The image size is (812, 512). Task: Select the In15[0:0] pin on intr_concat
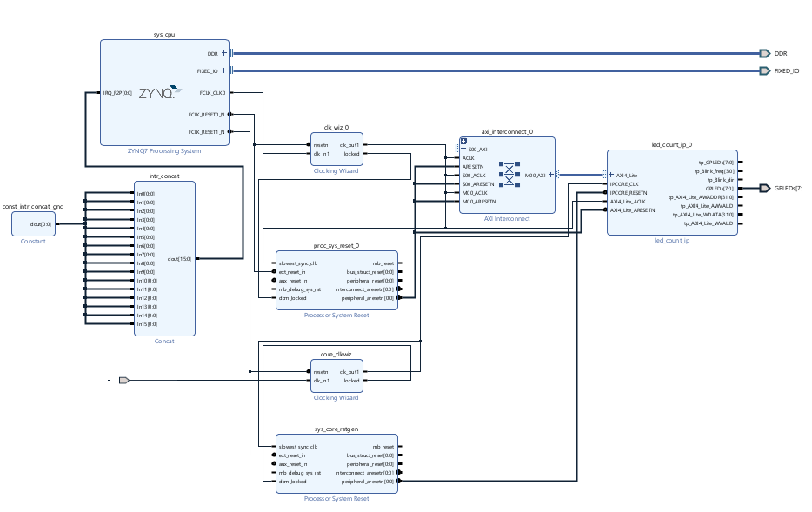147,324
